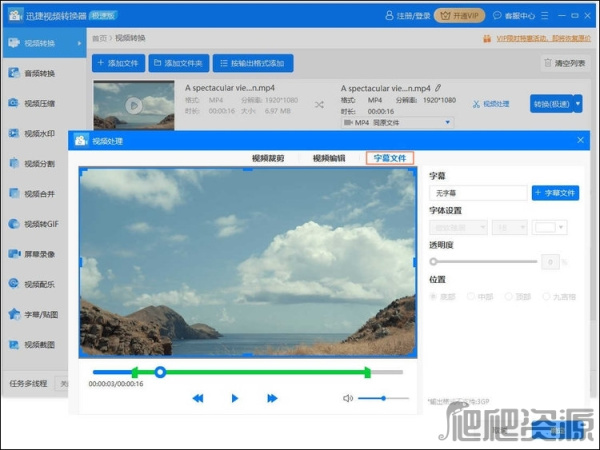Image resolution: width=600 pixels, height=450 pixels.
Task: Click 按输出格式添加 button
Action: [253, 63]
